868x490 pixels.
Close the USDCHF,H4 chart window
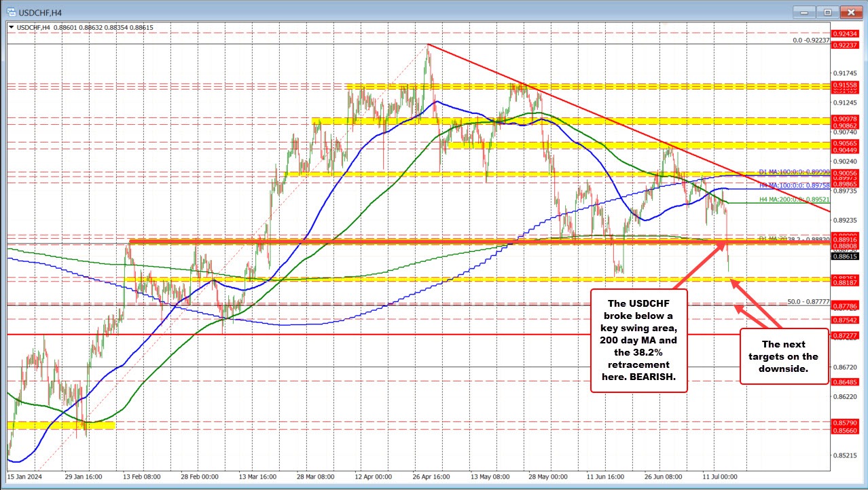click(849, 12)
